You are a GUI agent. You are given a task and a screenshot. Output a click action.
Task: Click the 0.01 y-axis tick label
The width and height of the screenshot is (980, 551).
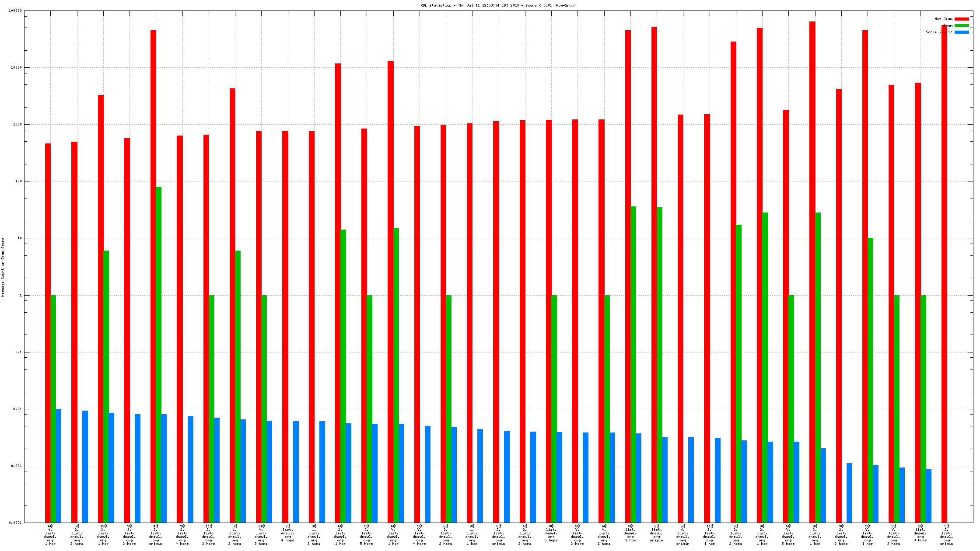pyautogui.click(x=17, y=409)
